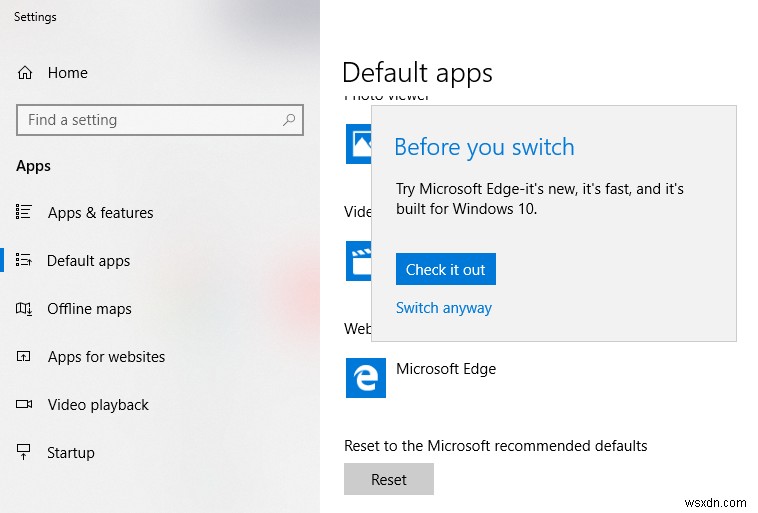The image size is (758, 513).
Task: Click 'Reset to the Microsoft recommended defaults' text
Action: pyautogui.click(x=496, y=445)
